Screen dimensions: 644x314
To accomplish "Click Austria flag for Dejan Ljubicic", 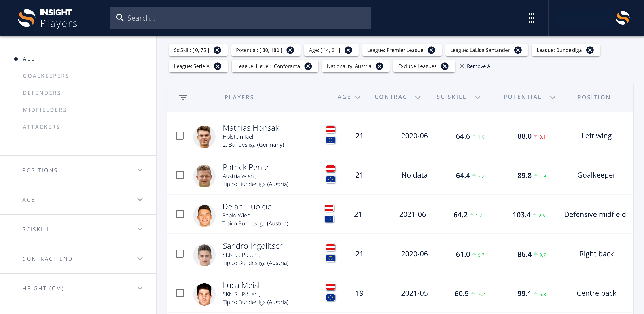I will (329, 208).
